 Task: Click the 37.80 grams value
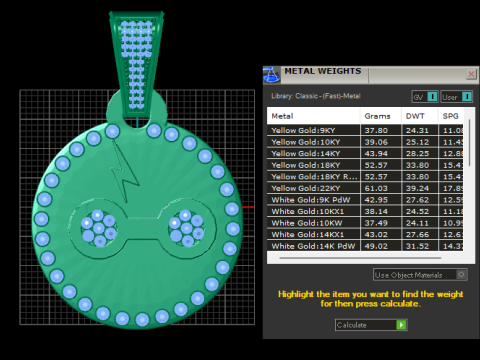point(376,130)
